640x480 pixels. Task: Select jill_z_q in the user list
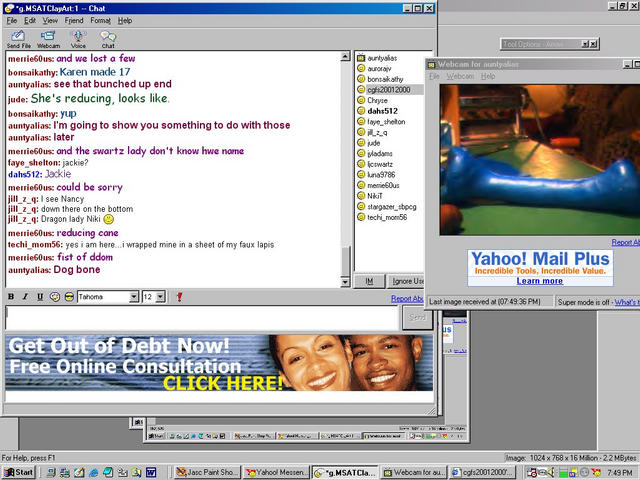tap(377, 132)
